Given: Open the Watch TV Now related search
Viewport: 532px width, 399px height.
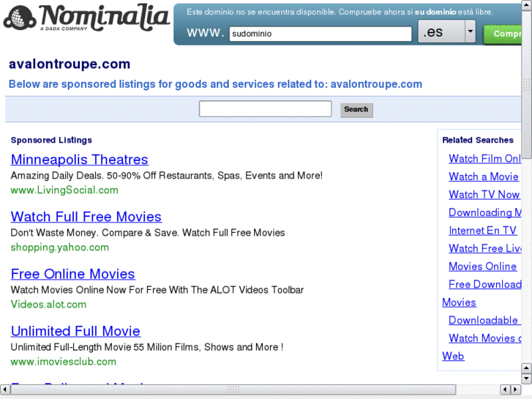Looking at the screenshot, I should pos(484,195).
